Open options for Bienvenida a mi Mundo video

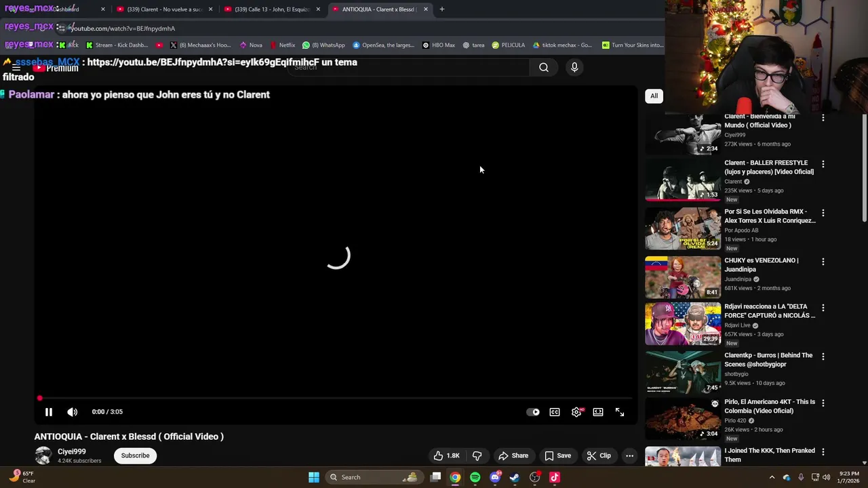pos(823,118)
